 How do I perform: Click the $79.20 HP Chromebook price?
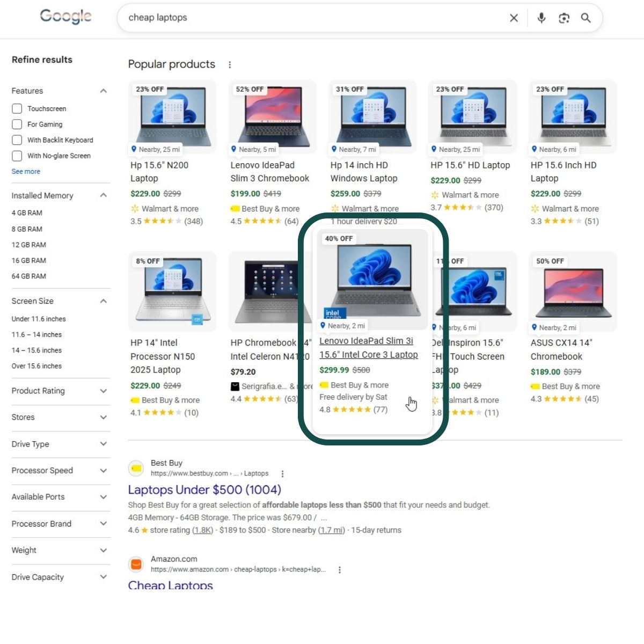(243, 372)
